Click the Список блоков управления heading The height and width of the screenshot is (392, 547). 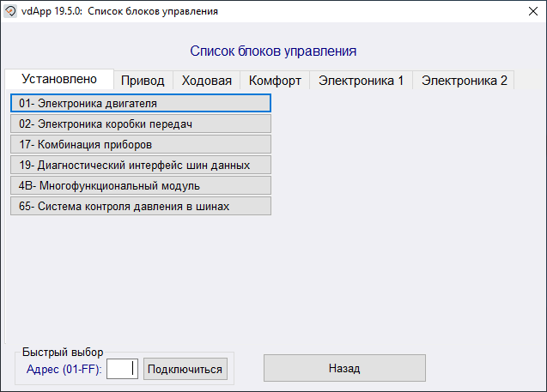pyautogui.click(x=271, y=51)
